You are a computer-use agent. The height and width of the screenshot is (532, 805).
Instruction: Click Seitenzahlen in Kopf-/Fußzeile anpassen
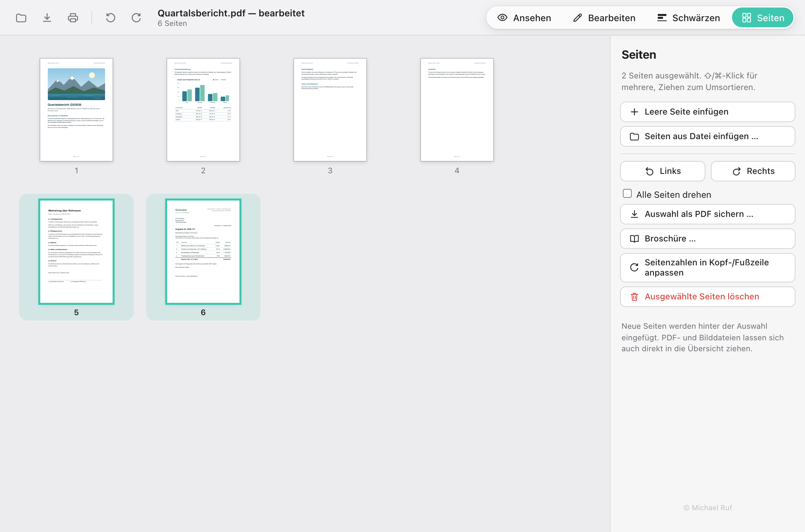(x=707, y=268)
